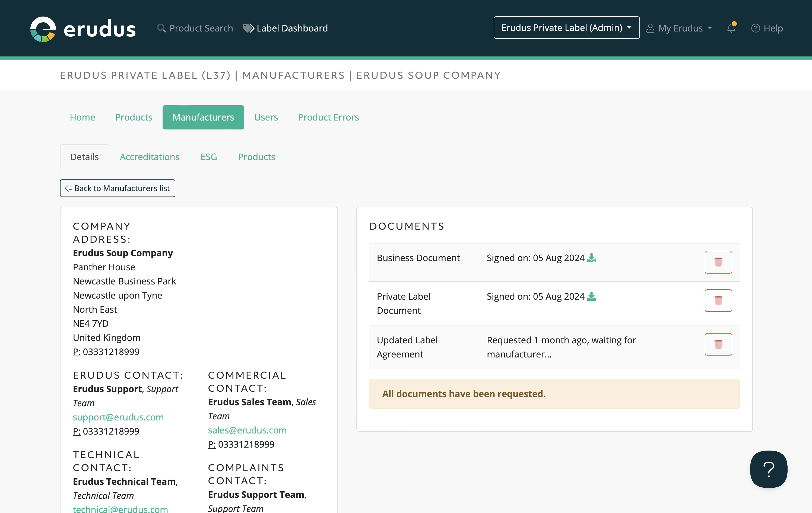Open Product Search
812x513 pixels.
(x=195, y=28)
